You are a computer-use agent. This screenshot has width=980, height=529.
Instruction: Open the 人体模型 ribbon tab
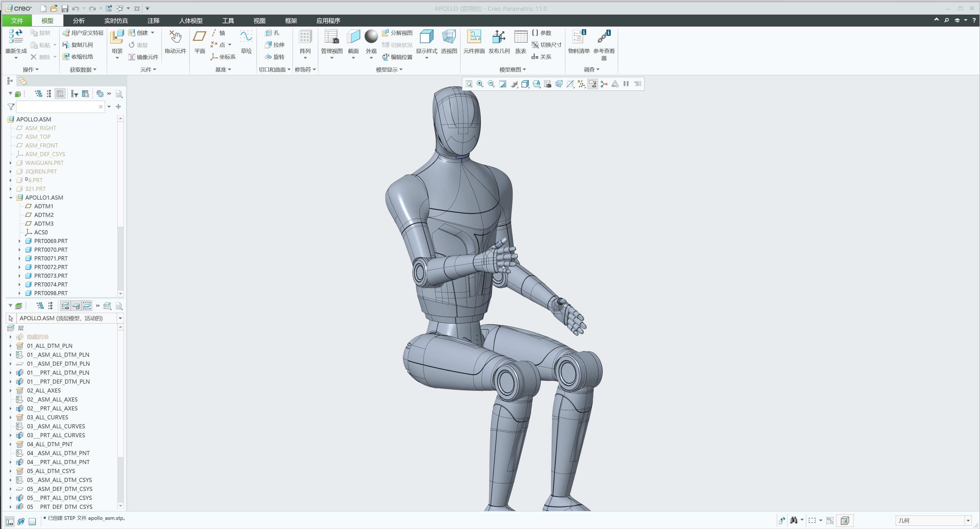click(x=191, y=20)
